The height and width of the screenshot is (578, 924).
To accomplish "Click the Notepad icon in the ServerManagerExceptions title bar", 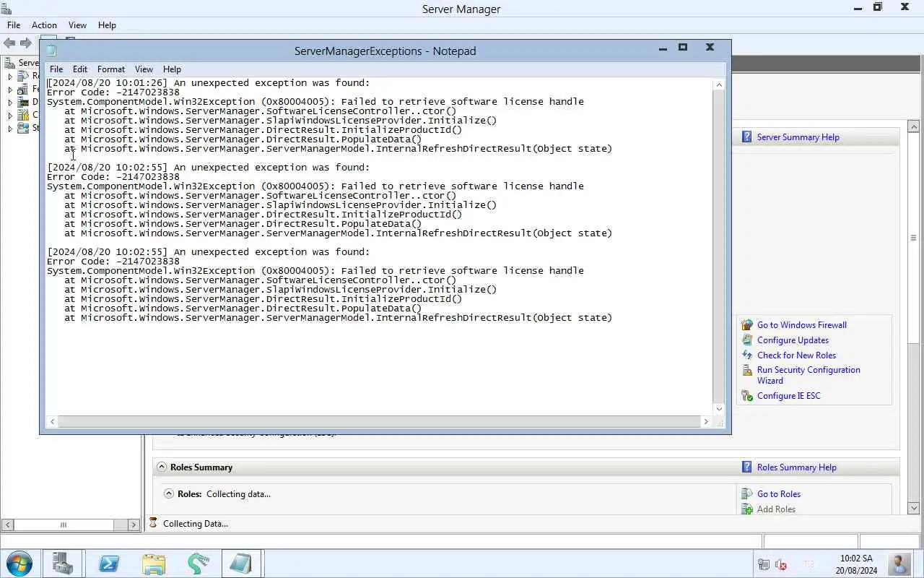I will point(51,51).
